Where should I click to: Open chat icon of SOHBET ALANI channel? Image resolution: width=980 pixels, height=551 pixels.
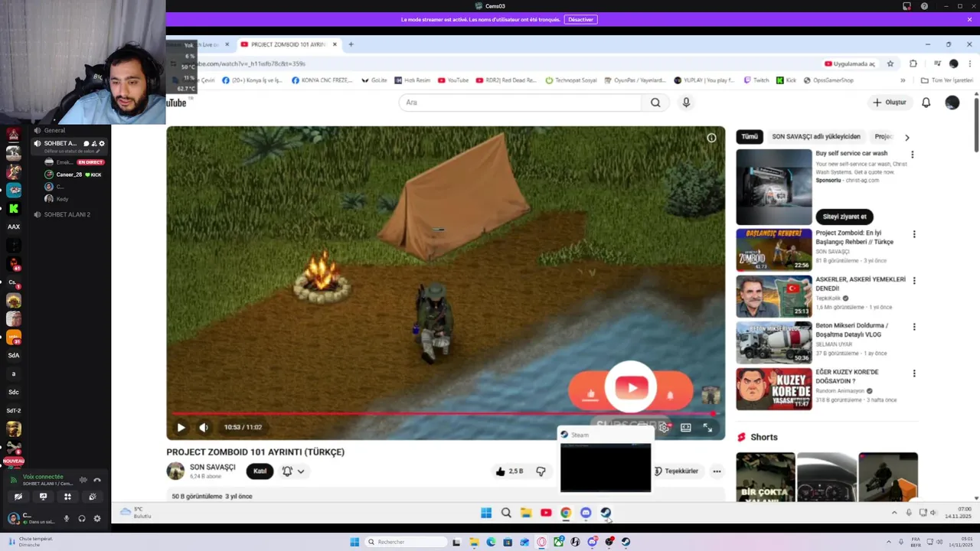[x=87, y=144]
